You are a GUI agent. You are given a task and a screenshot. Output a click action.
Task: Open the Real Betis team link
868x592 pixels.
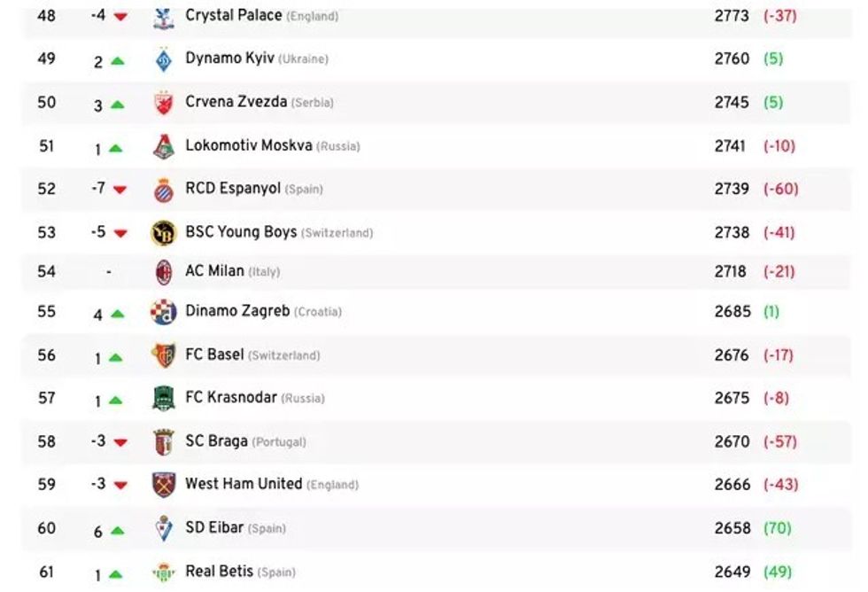pyautogui.click(x=218, y=572)
